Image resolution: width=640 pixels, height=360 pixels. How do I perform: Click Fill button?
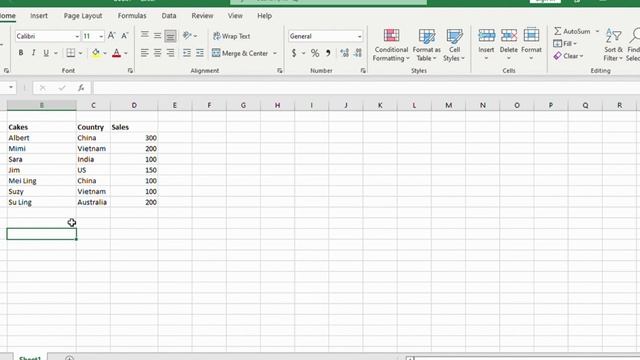(565, 43)
